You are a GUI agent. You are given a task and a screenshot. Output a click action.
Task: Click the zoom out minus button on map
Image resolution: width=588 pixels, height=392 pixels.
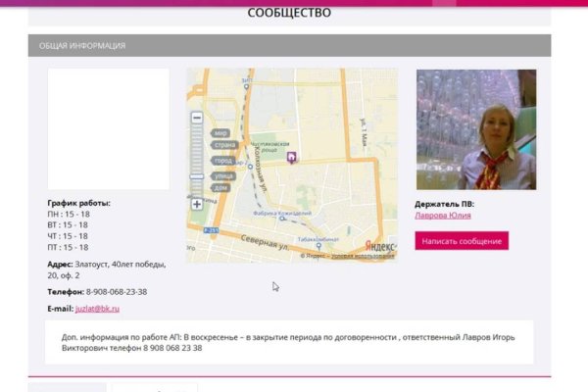pos(197,118)
